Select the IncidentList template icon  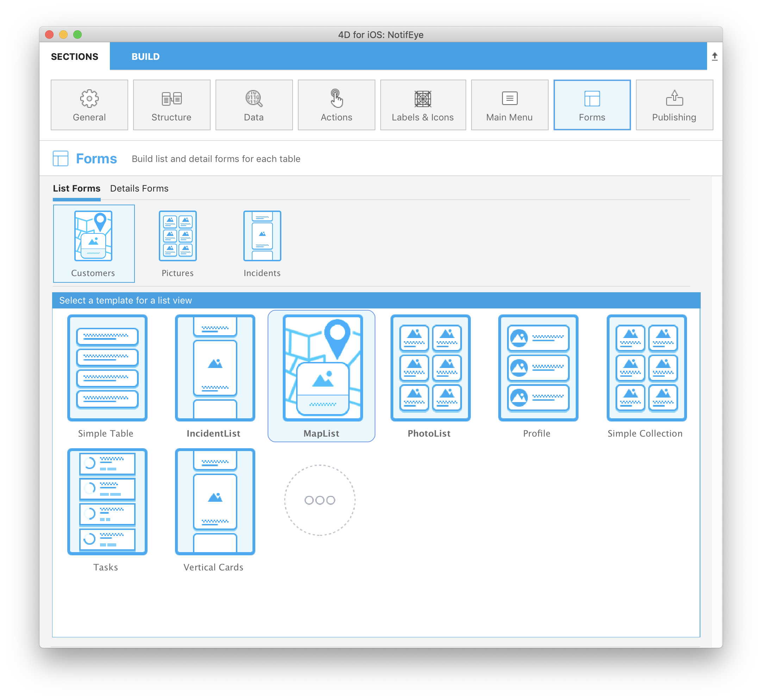pyautogui.click(x=214, y=367)
